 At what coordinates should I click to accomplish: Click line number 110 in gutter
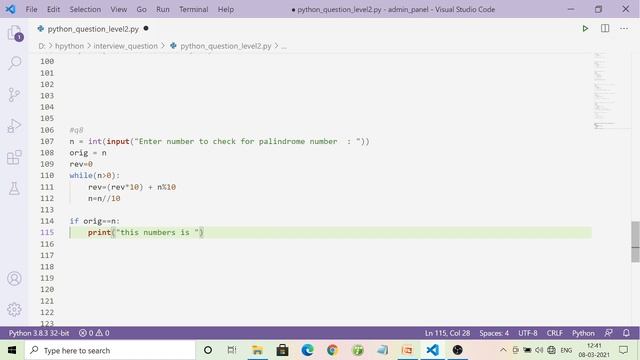pyautogui.click(x=47, y=176)
